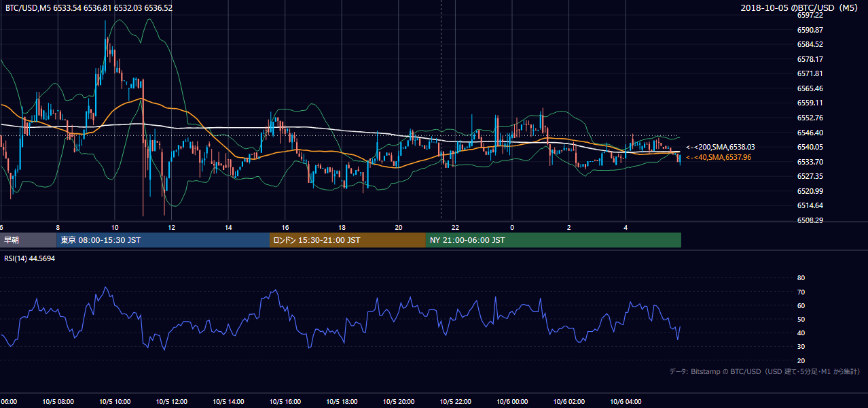Click the 40 SMA 6537.96 label
Viewport: 868px width, 408px height.
coord(719,157)
